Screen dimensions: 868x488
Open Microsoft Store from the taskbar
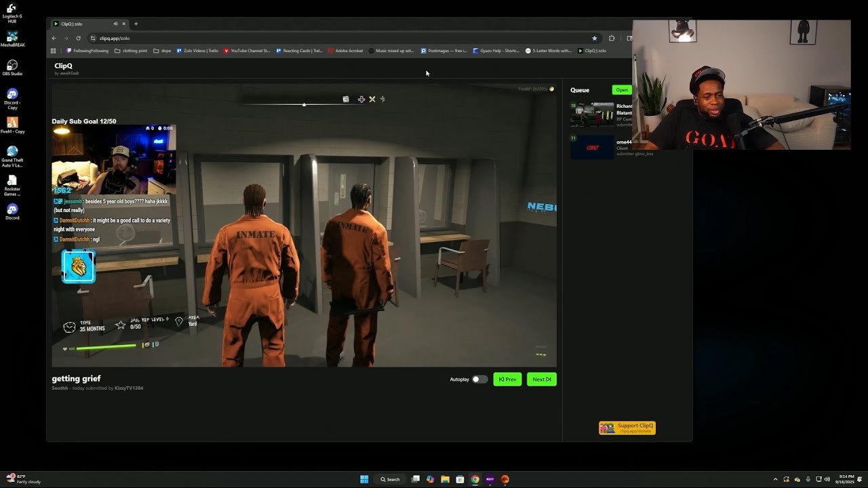tap(460, 479)
